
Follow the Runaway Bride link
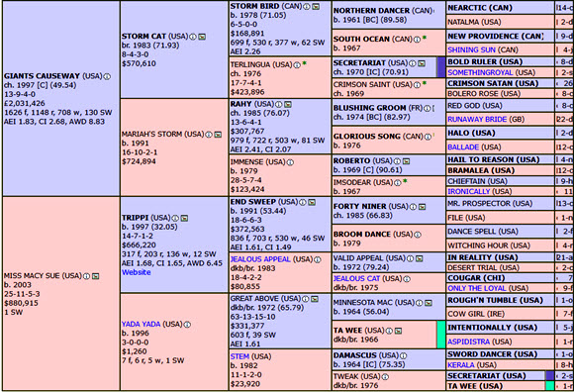click(477, 120)
